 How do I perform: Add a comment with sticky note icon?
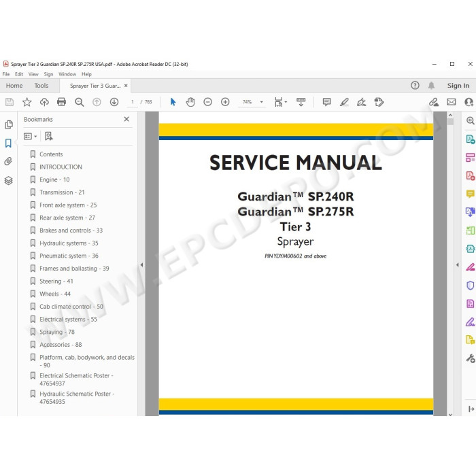pyautogui.click(x=326, y=102)
